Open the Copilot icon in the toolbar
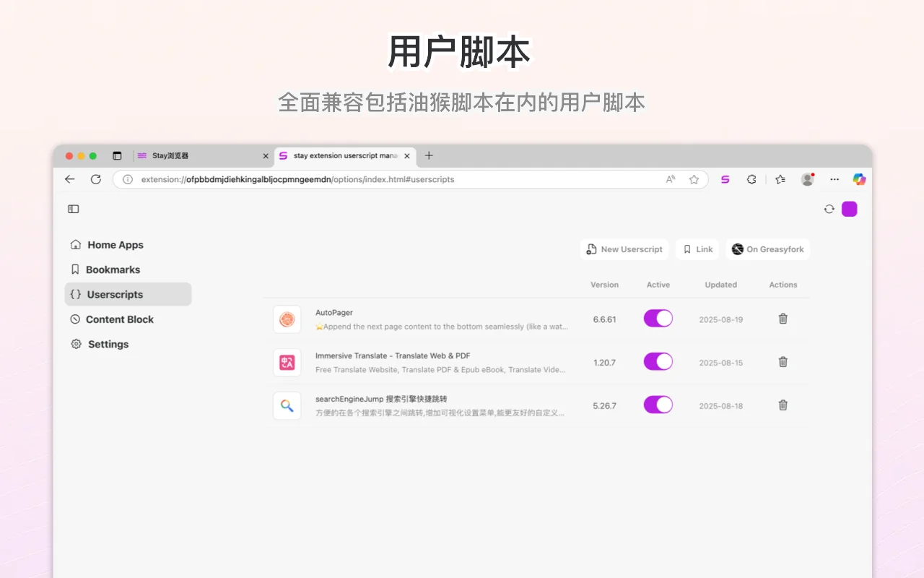This screenshot has width=924, height=578. tap(859, 179)
